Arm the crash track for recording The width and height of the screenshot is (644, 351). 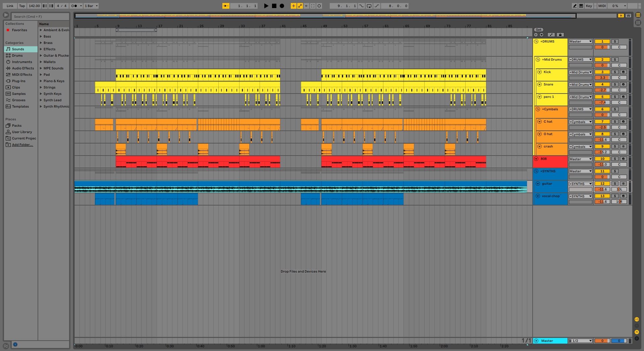[623, 147]
